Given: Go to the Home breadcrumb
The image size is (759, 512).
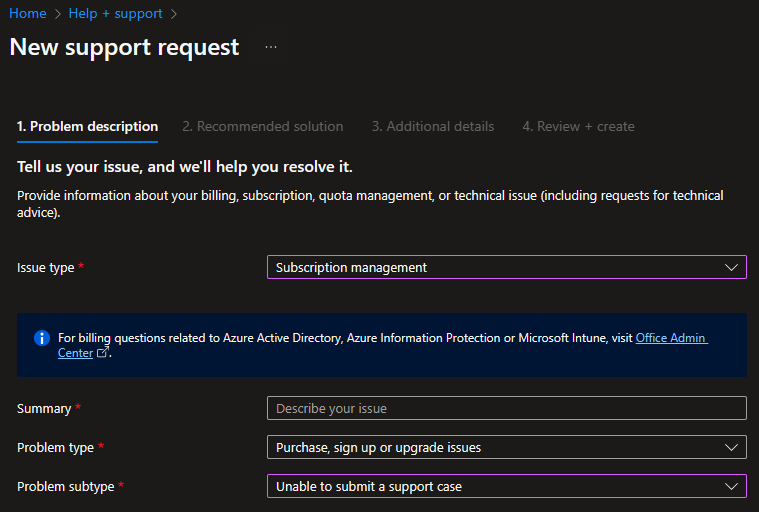Looking at the screenshot, I should [28, 14].
